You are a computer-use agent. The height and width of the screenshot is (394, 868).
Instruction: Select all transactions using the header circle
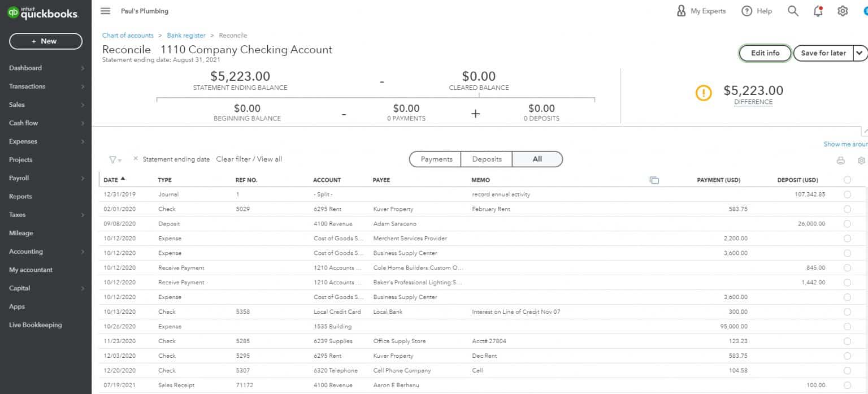847,180
